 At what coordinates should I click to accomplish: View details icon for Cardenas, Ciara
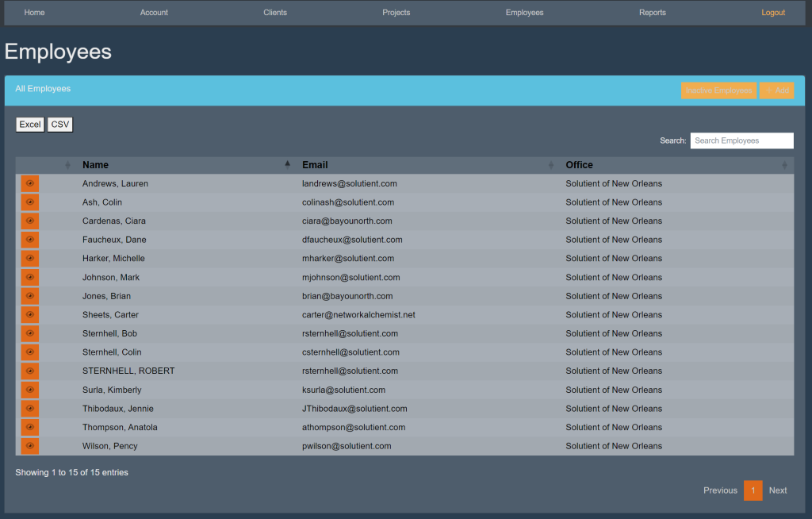[x=29, y=221]
